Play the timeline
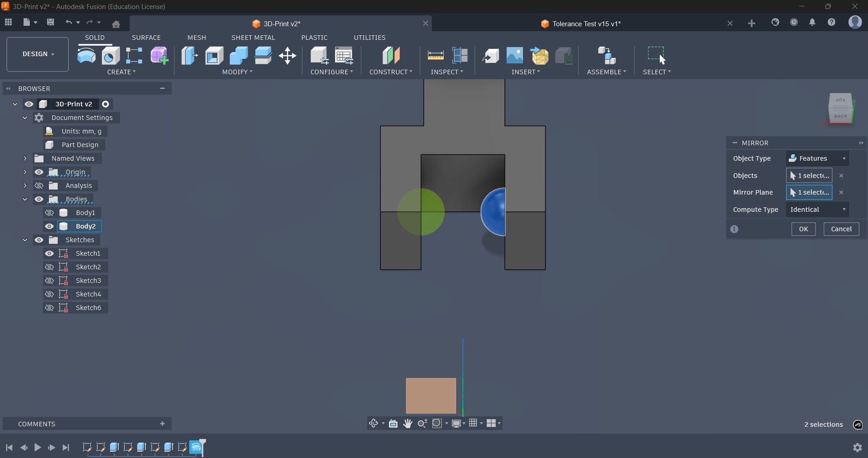 [x=38, y=448]
